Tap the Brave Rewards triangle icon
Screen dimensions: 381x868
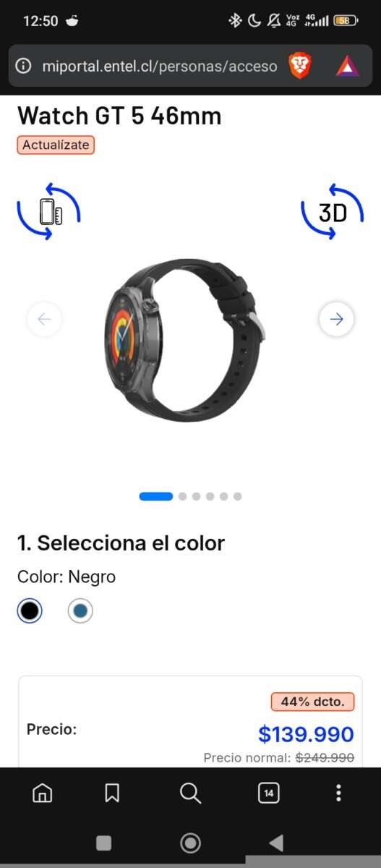[347, 67]
